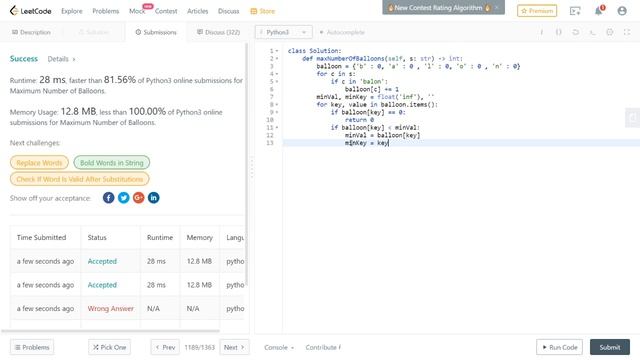The height and width of the screenshot is (360, 640).
Task: Open the Wrong Answer submission
Action: [x=111, y=309]
